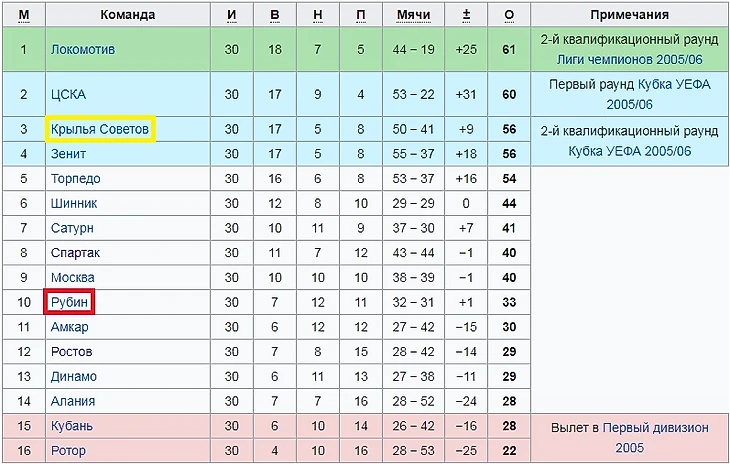
Task: Click the Рубин team link
Action: (x=69, y=302)
